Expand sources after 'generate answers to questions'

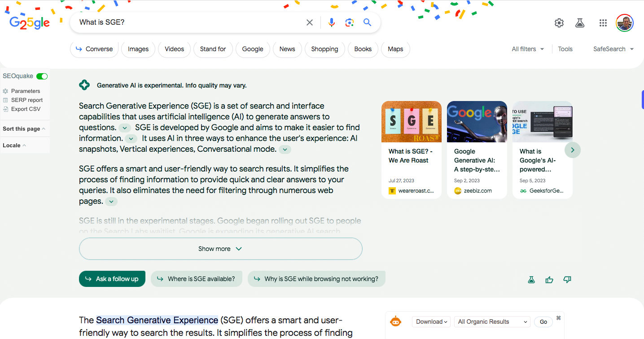tap(125, 128)
